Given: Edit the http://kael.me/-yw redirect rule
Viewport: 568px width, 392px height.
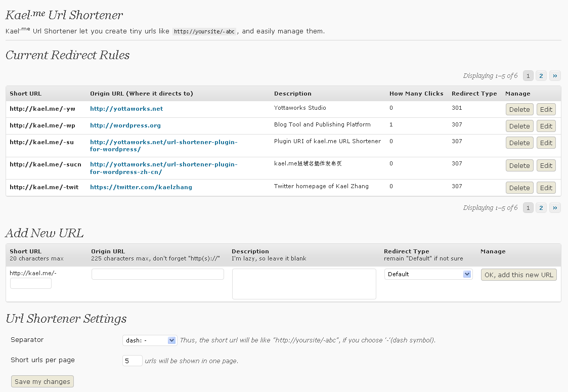Looking at the screenshot, I should point(546,109).
